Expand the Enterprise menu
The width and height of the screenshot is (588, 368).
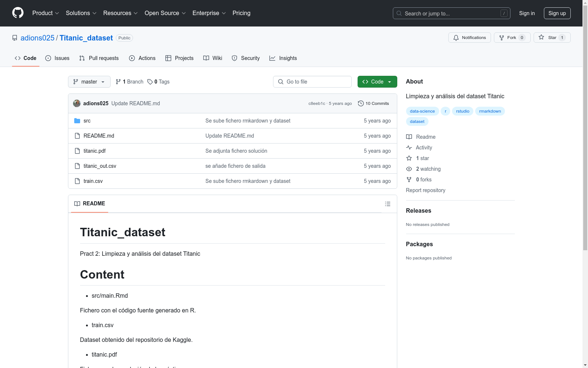209,13
